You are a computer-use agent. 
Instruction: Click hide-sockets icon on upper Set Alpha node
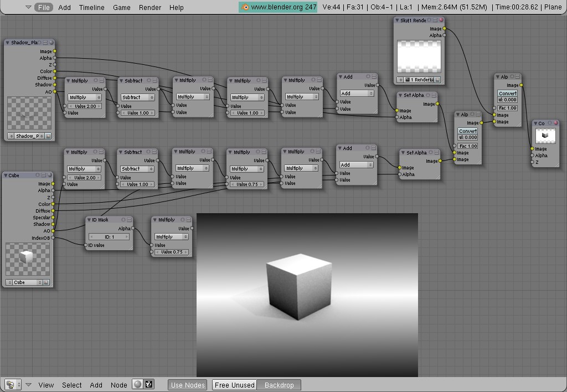[x=428, y=95]
